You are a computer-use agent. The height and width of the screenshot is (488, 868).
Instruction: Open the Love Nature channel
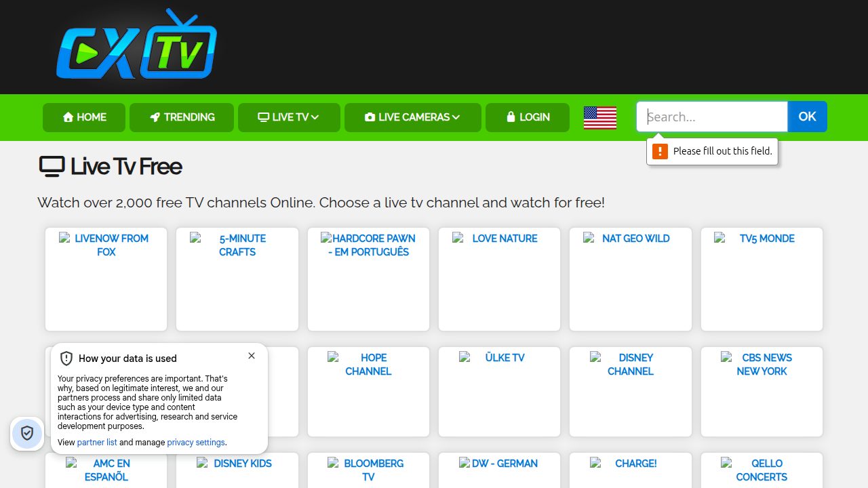click(x=500, y=279)
